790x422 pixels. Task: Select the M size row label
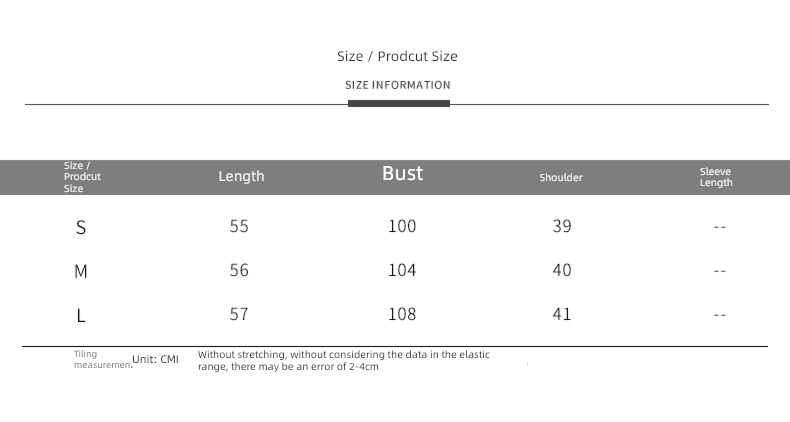click(81, 272)
